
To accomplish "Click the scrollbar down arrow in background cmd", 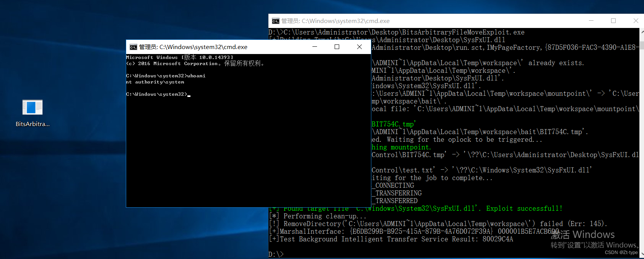I will click(x=642, y=254).
